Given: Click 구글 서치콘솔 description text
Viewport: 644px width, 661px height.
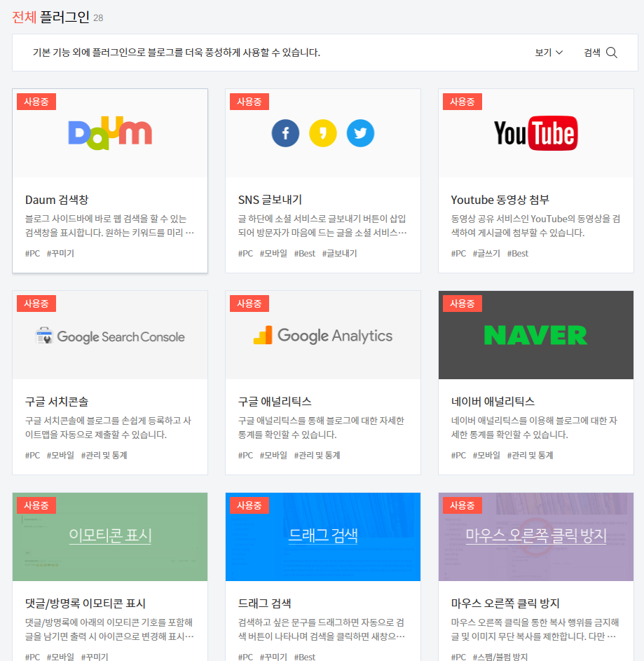Looking at the screenshot, I should [x=109, y=428].
